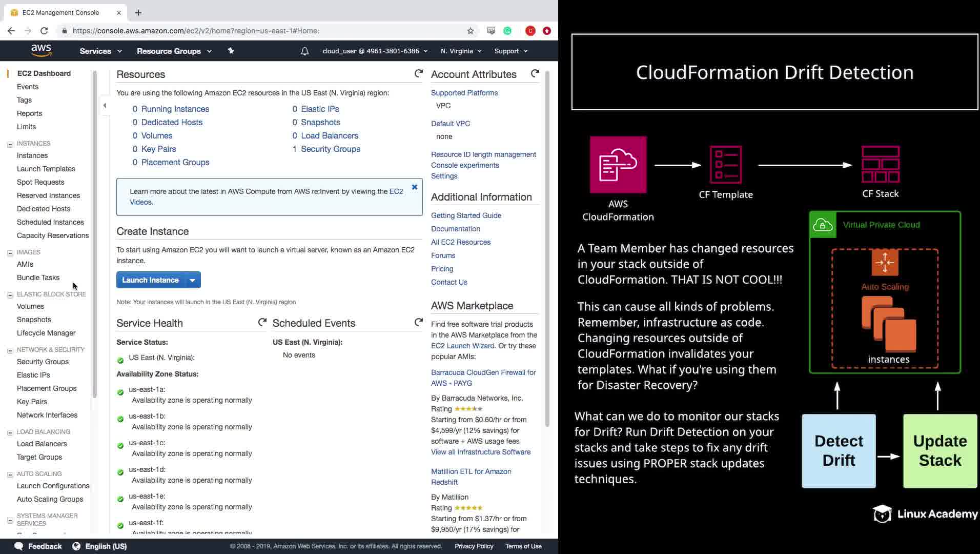
Task: Click the Feedback speech bubble icon
Action: coord(19,546)
